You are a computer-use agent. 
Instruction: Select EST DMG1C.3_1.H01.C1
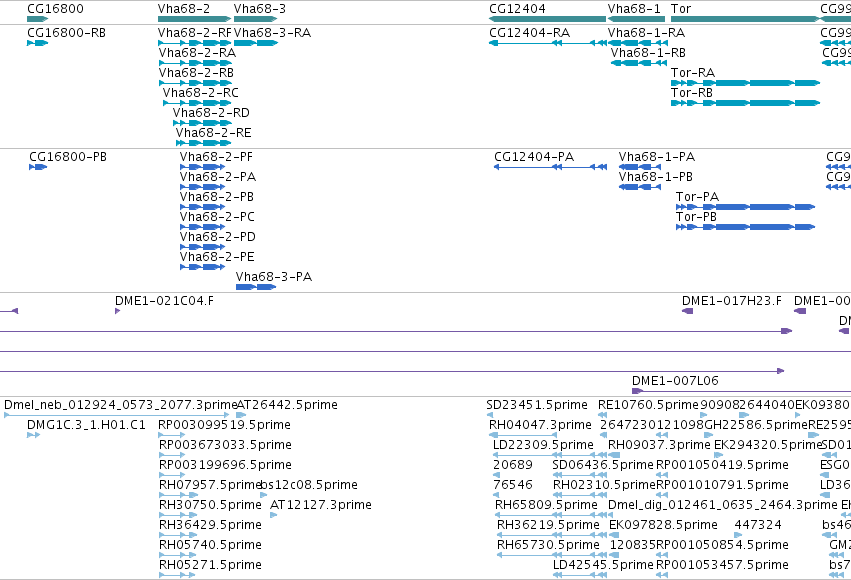[x=33, y=435]
